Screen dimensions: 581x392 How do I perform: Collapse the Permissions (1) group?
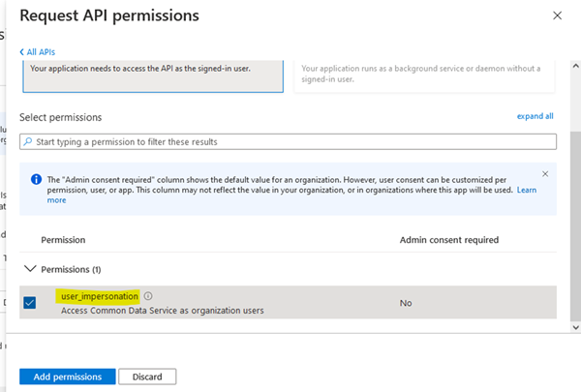point(30,268)
